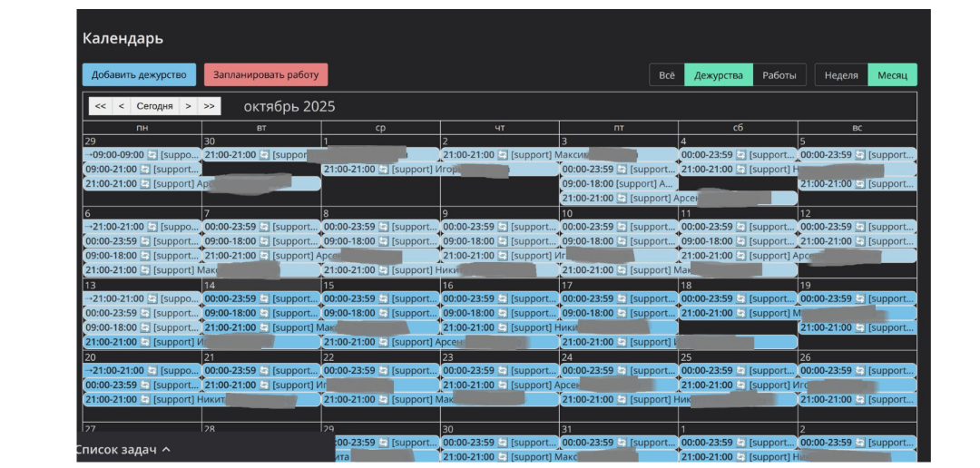Screen dimensions: 980x468
Task: Click repeat icon of 21:00-21:00 Игорь event on day 1
Action: 383,170
